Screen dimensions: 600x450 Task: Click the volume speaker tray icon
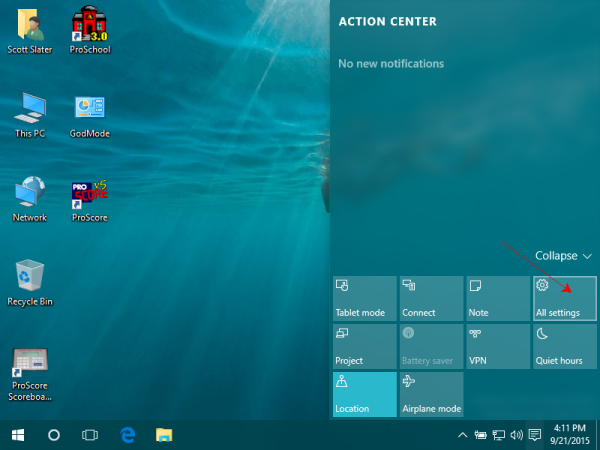[516, 435]
